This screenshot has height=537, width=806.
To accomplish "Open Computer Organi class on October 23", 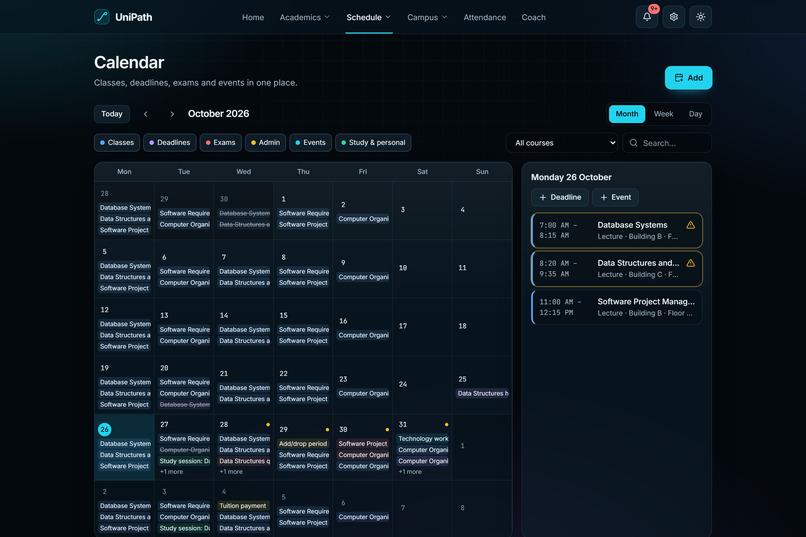I will 363,393.
